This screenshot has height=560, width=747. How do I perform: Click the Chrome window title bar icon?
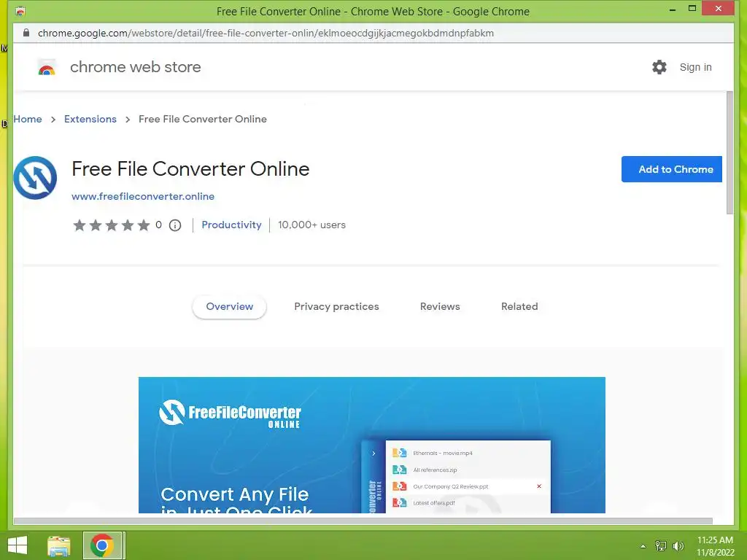(20, 11)
